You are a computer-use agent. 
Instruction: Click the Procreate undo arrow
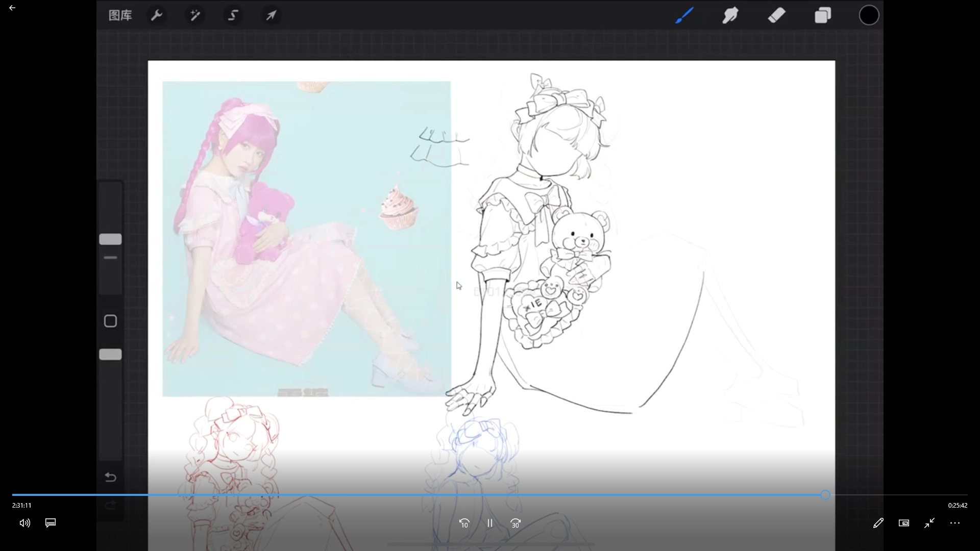pos(110,478)
